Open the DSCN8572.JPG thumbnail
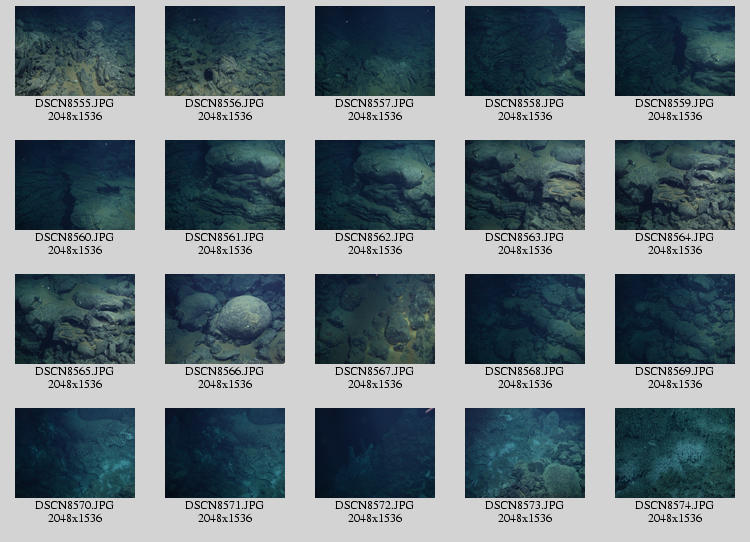The height and width of the screenshot is (542, 750). point(375,453)
